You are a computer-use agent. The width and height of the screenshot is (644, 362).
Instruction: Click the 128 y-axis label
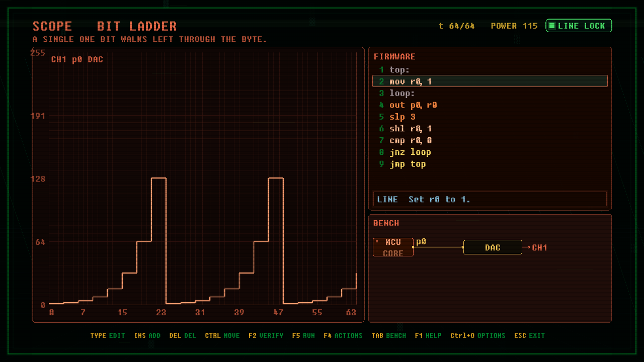(38, 179)
